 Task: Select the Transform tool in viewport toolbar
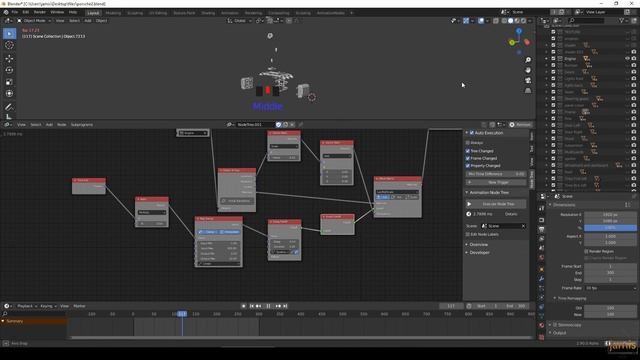(9, 93)
